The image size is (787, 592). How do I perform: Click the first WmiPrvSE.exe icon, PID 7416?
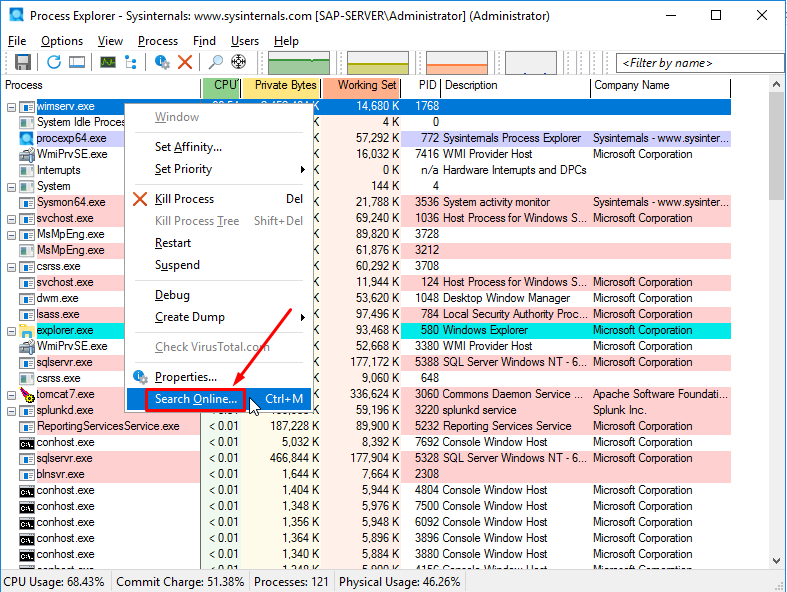click(26, 154)
